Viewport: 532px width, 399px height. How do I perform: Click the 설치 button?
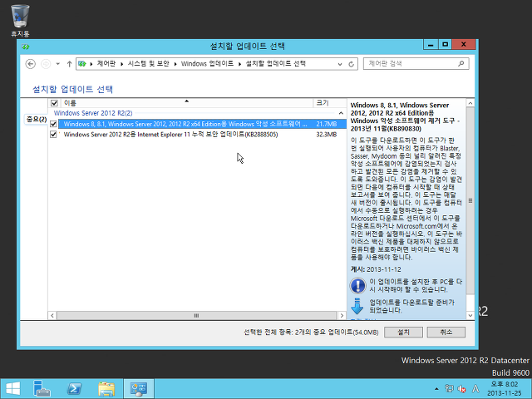(403, 332)
